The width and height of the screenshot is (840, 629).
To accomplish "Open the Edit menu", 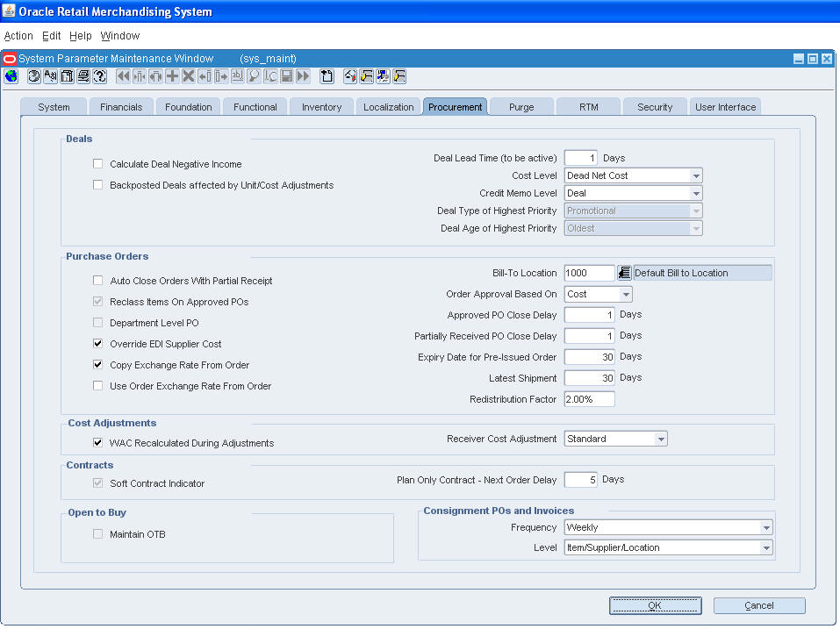I will (x=52, y=36).
